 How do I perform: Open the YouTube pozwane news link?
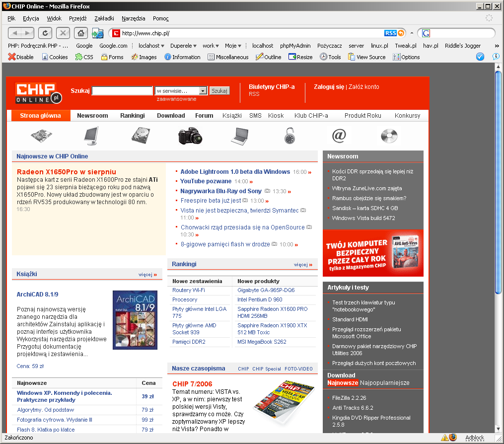pos(206,181)
